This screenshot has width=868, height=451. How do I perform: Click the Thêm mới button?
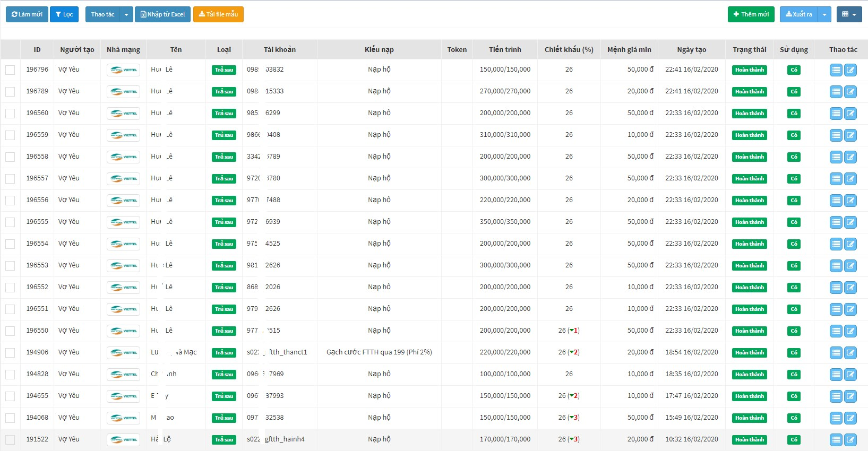coord(751,14)
